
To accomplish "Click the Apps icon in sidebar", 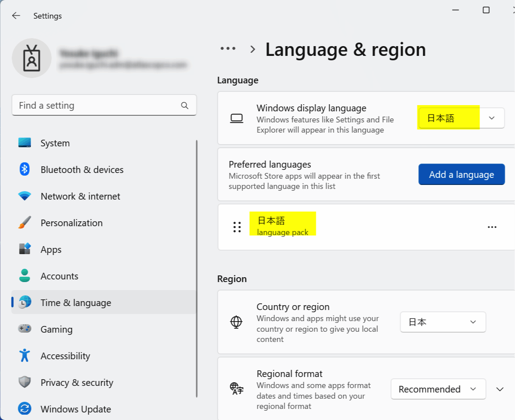I will click(25, 249).
